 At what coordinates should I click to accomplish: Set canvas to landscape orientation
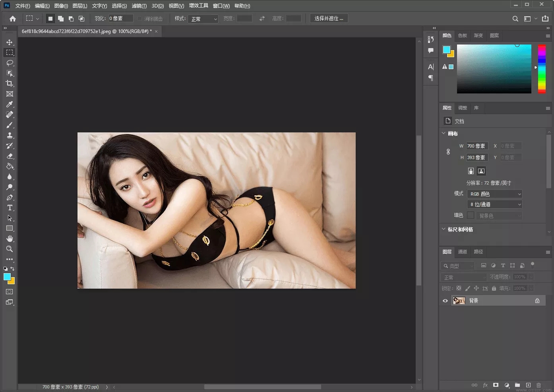tap(481, 171)
